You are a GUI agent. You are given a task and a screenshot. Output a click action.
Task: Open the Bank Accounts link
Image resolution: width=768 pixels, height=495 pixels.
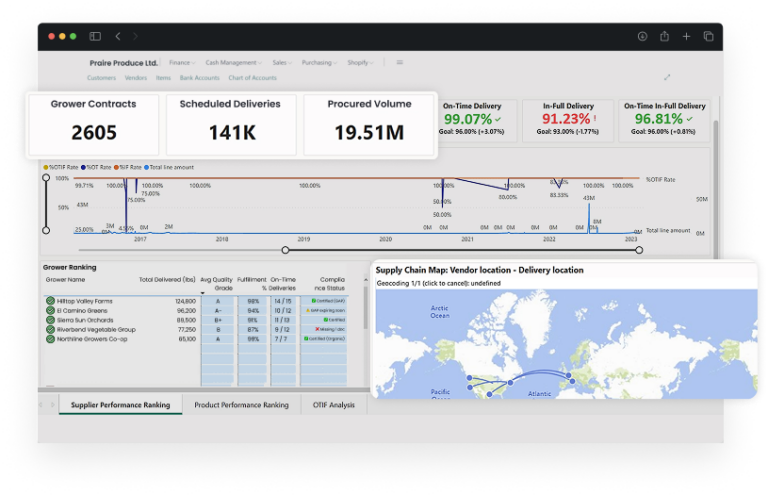point(199,78)
